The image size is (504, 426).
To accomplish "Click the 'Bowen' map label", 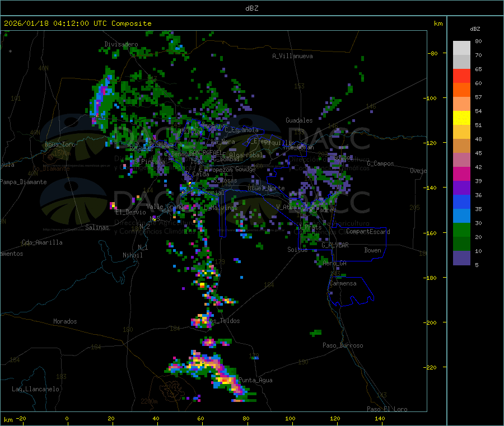I will tap(373, 250).
